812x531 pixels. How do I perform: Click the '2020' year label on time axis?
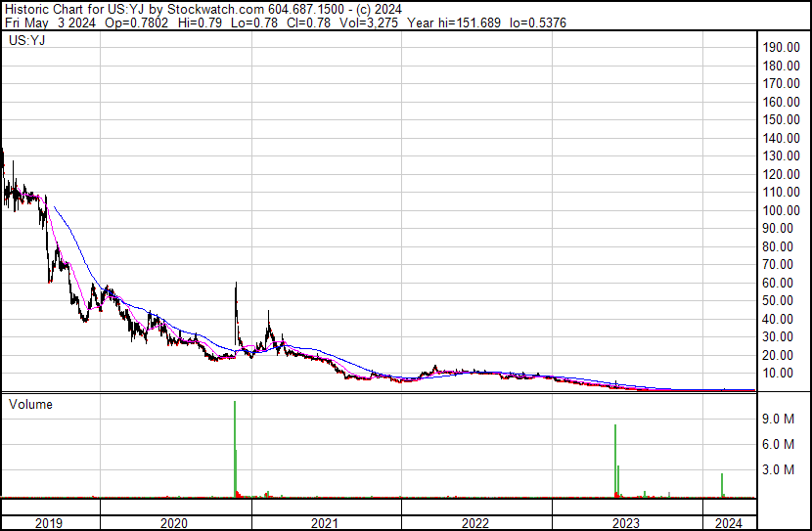click(x=174, y=523)
